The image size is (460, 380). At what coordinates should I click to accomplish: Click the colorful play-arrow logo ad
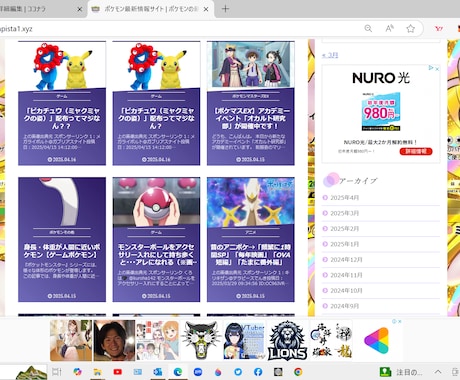377,340
